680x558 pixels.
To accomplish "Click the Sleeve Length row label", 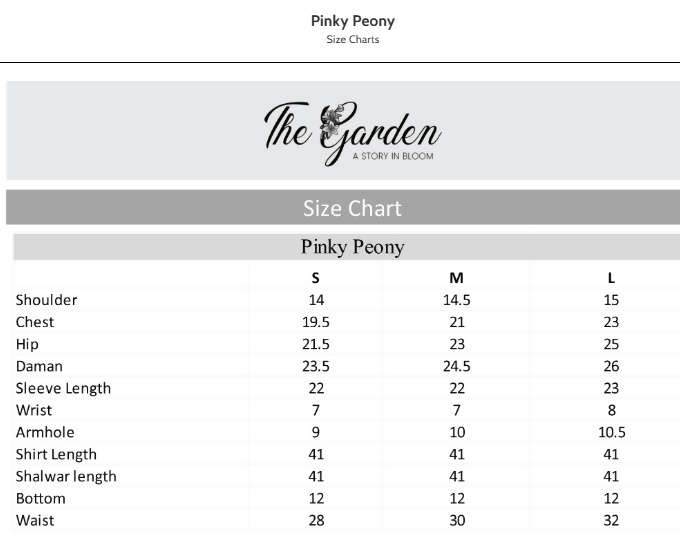I will tap(63, 388).
